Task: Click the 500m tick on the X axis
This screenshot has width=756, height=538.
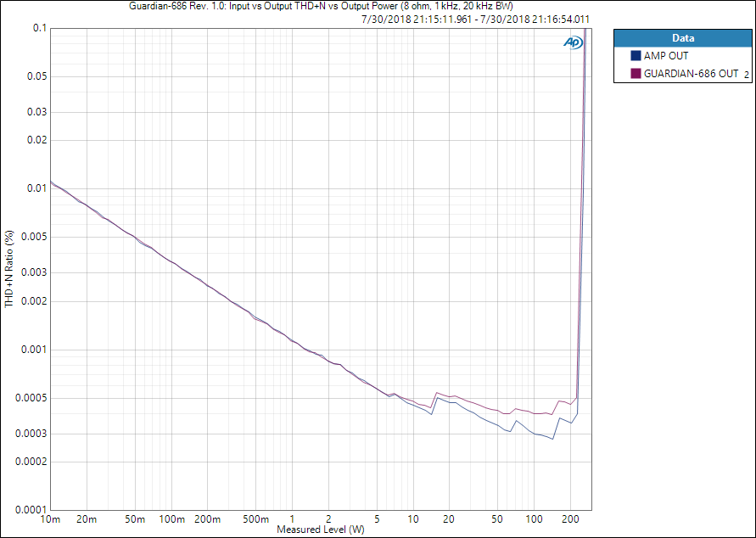Action: coord(256,519)
